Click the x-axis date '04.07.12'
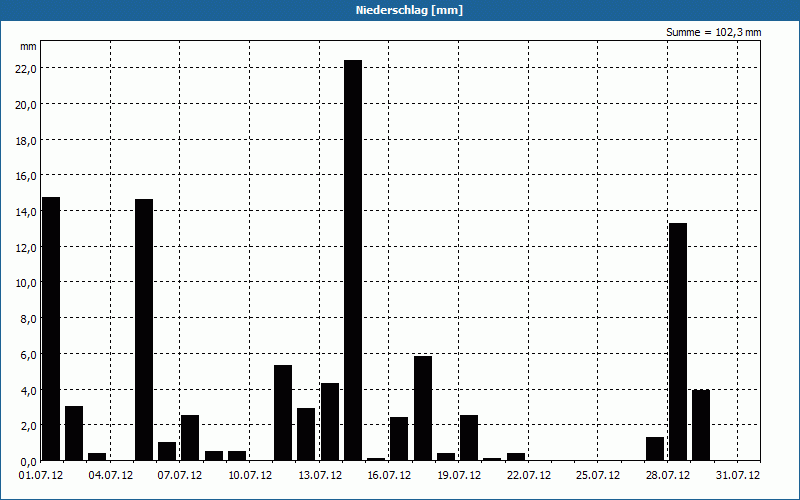The image size is (800, 500). pos(110,476)
